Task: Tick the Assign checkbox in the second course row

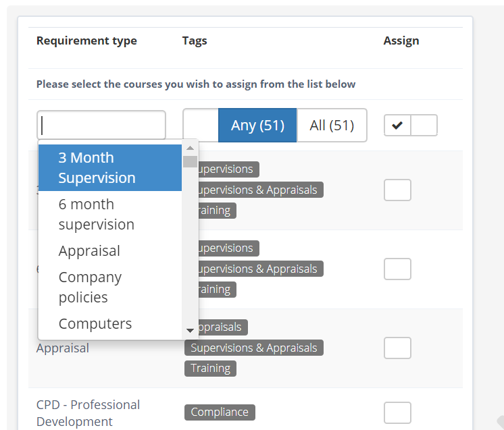Action: coord(398,269)
